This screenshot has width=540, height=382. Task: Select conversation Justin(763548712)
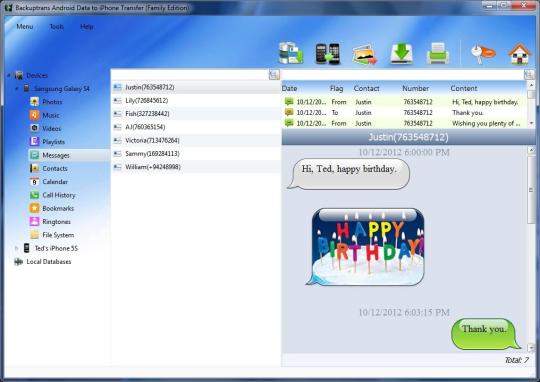click(x=196, y=87)
